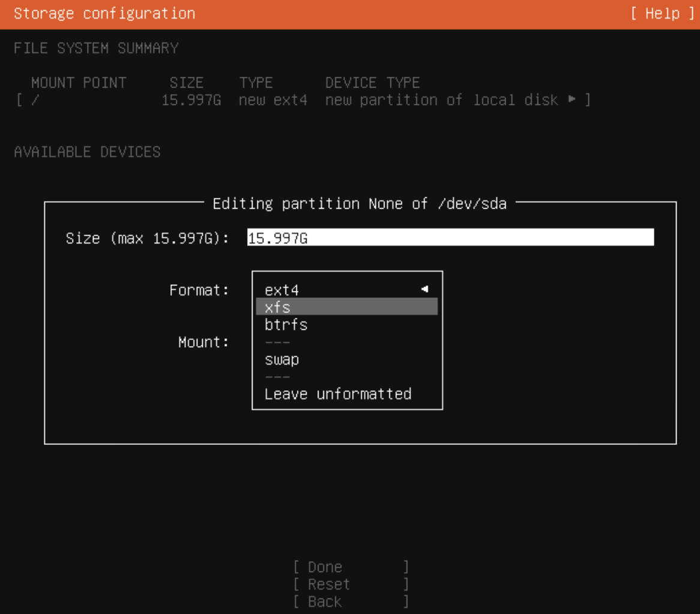Click 'DEVICE TYPE' column header
Image resolution: width=700 pixels, height=614 pixels.
(372, 83)
